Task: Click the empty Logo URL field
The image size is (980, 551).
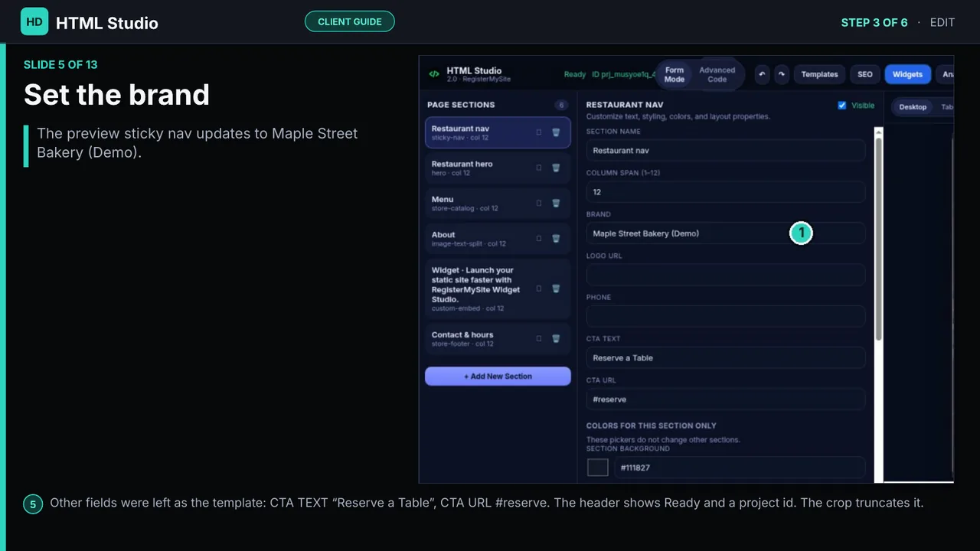Action: (726, 275)
